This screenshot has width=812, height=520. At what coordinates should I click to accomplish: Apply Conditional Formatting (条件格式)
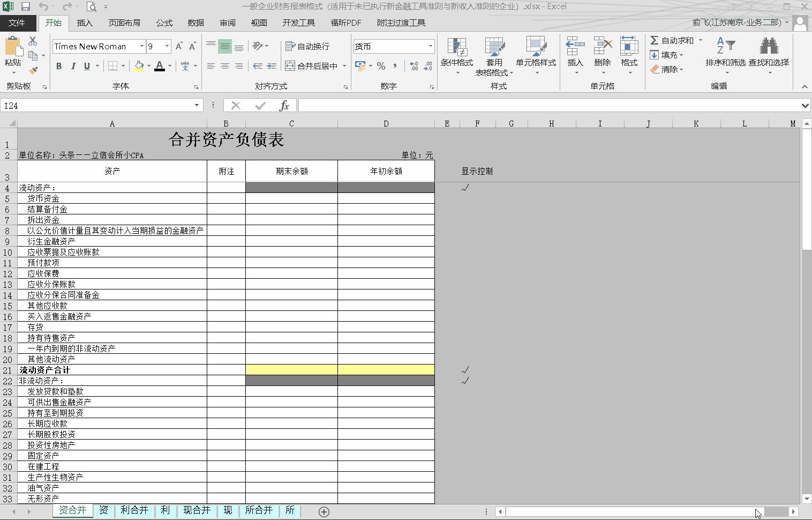[x=457, y=54]
